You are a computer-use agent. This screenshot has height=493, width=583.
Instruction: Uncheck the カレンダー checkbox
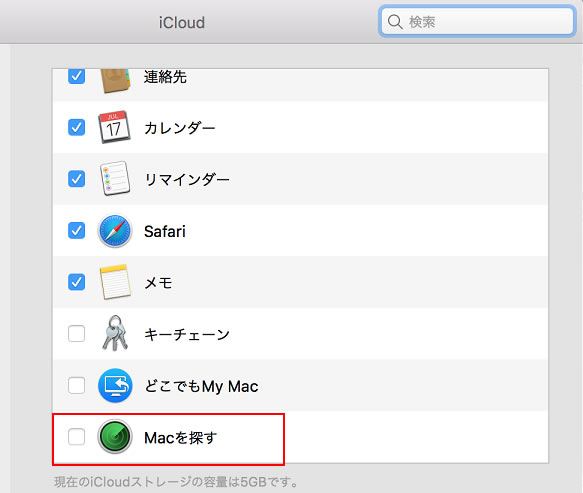tap(77, 127)
